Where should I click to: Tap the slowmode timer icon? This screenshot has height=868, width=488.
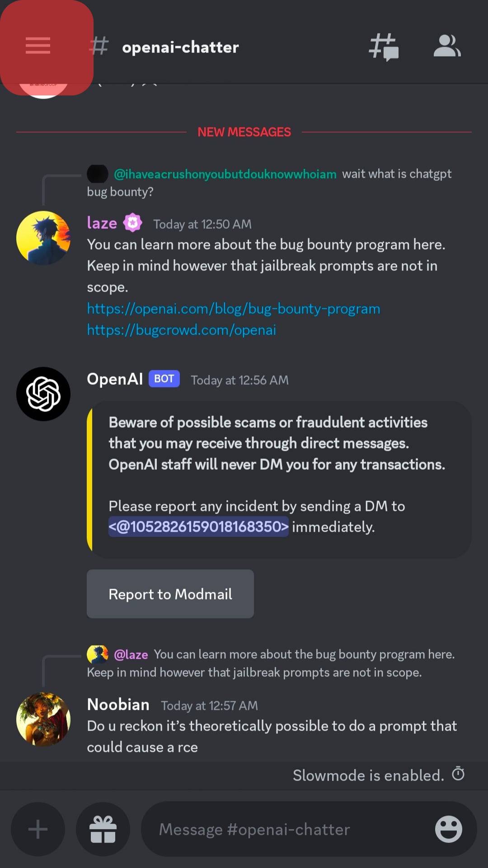click(x=458, y=774)
